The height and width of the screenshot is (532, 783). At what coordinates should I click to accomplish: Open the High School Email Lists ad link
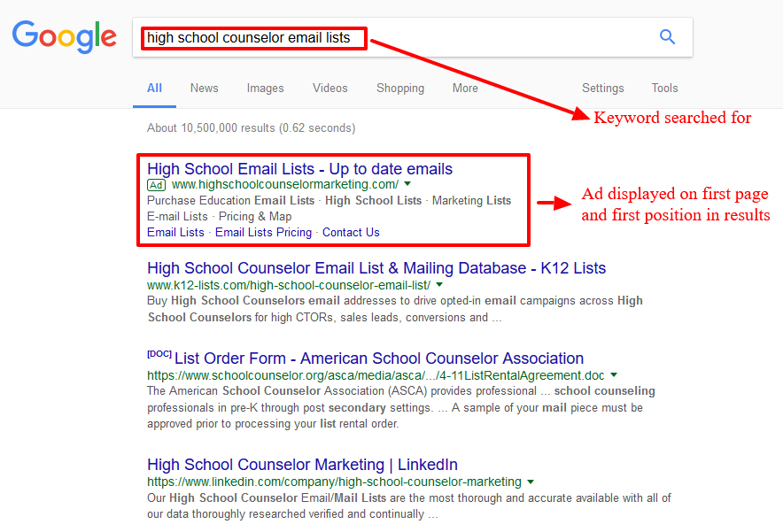pyautogui.click(x=299, y=169)
